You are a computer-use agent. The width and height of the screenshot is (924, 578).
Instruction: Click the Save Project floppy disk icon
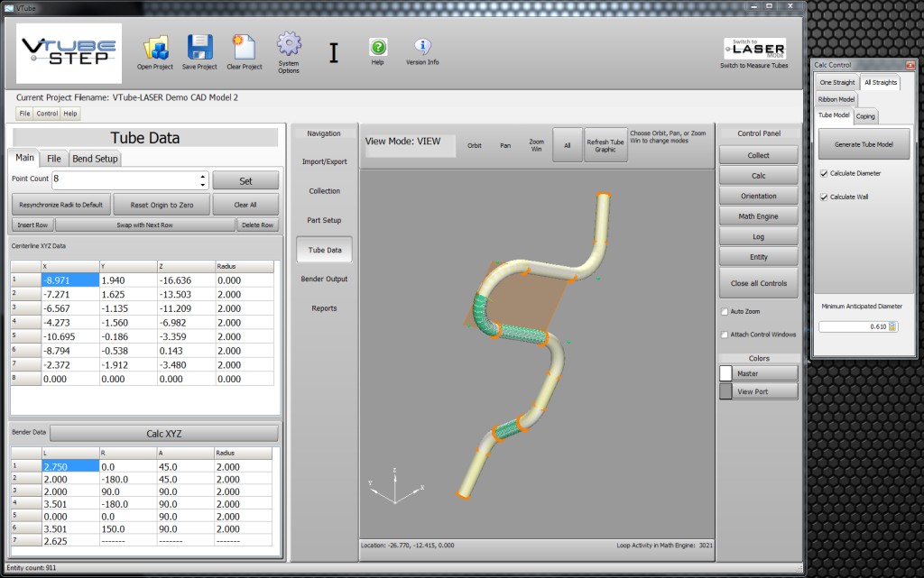[x=199, y=48]
